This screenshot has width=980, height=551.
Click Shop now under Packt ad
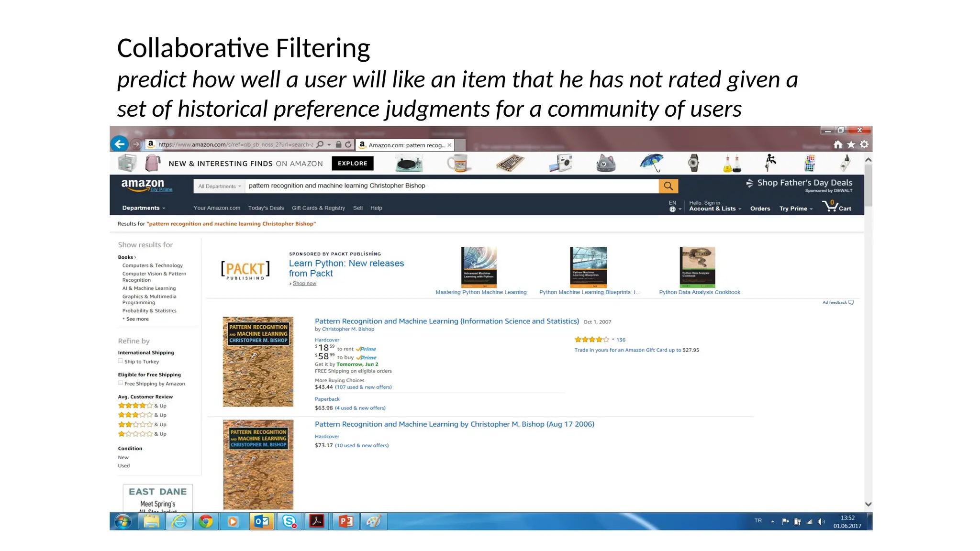[304, 284]
